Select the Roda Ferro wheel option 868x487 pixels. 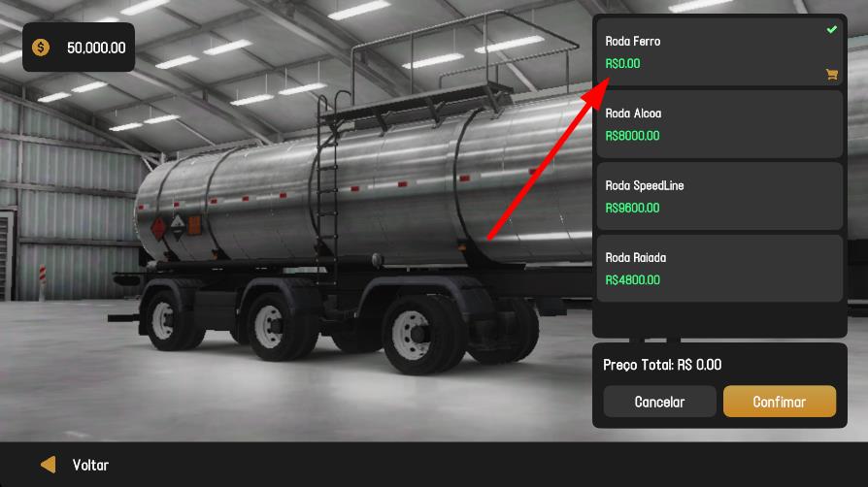(719, 52)
